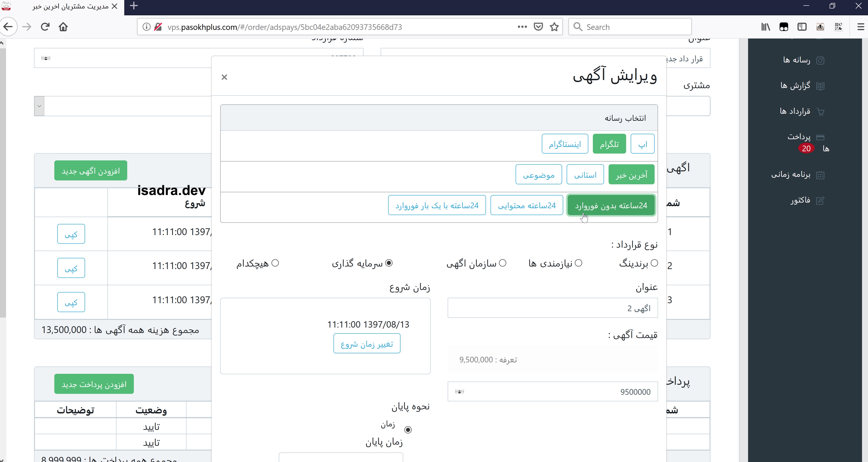Select the زمان end-mode radio button
Viewport: 868px width, 462px height.
[x=408, y=430]
